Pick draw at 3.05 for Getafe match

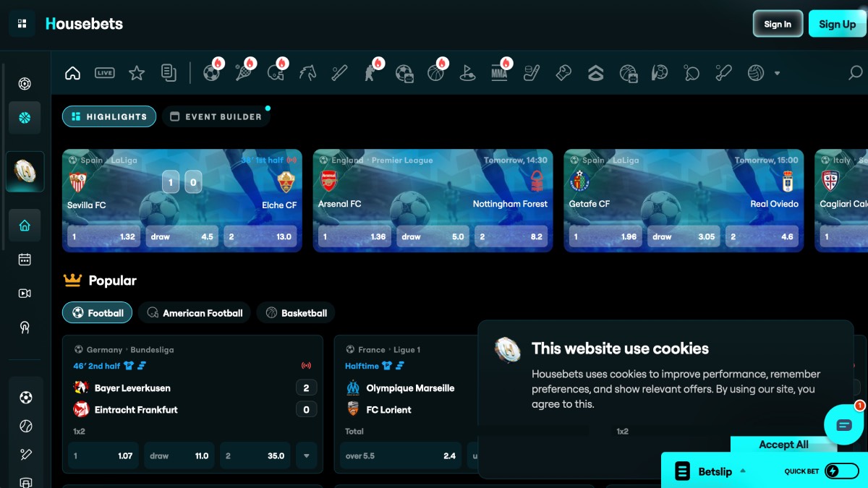pyautogui.click(x=684, y=236)
